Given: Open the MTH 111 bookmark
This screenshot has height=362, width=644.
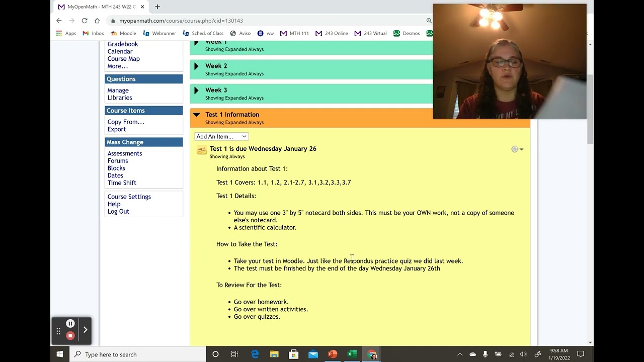Looking at the screenshot, I should pyautogui.click(x=294, y=33).
